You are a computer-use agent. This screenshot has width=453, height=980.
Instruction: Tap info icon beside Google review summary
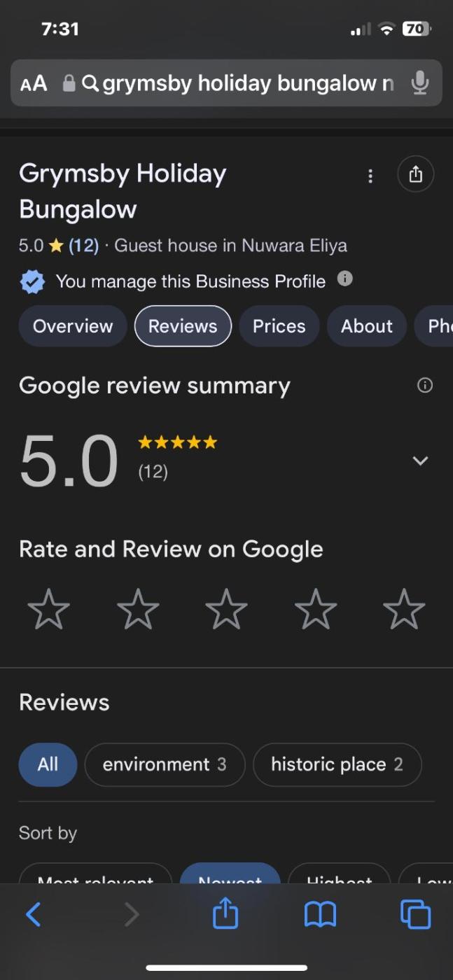tap(425, 385)
